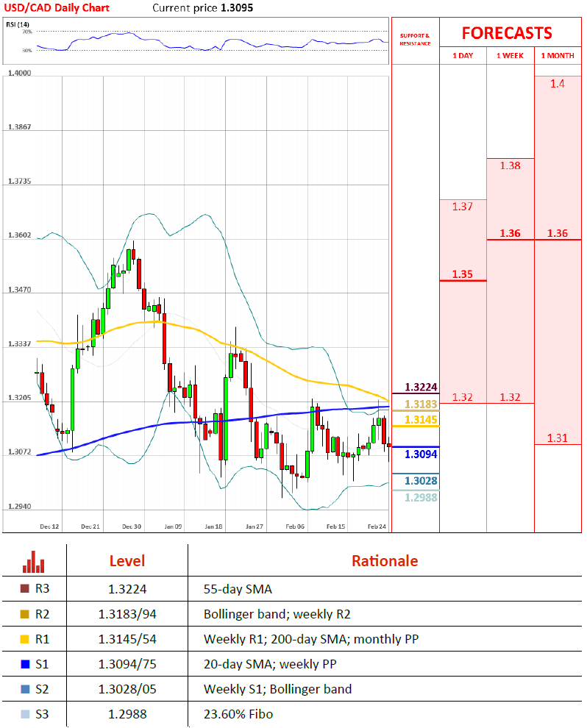587x728 pixels.
Task: Click the table cell '1.2988' for S3
Action: (127, 715)
